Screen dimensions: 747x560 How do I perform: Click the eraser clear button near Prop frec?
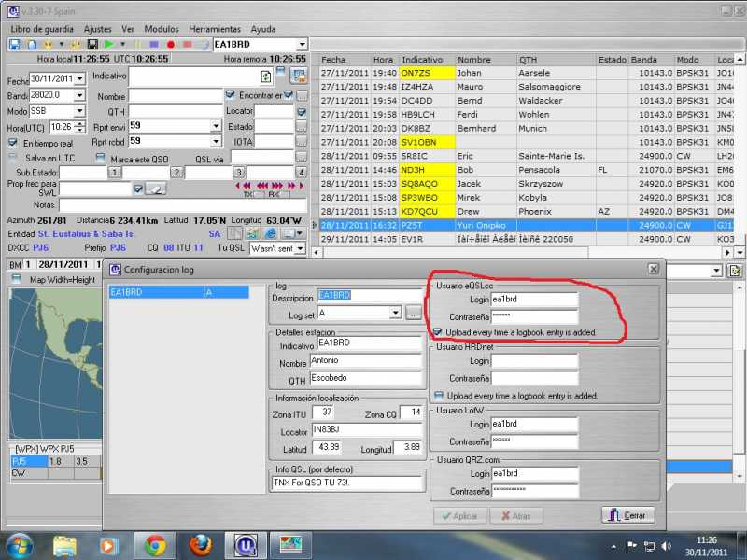tap(156, 189)
